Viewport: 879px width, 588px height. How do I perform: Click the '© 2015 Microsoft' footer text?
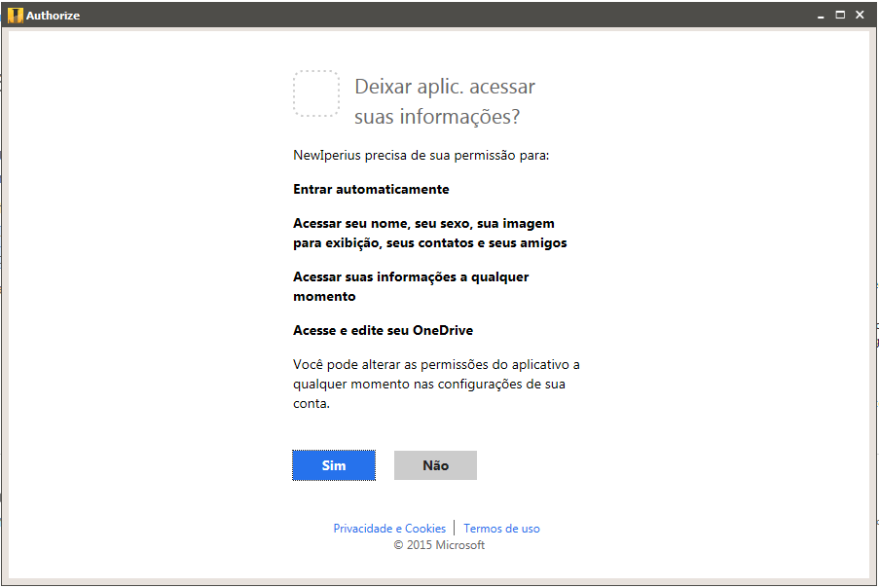click(x=439, y=545)
